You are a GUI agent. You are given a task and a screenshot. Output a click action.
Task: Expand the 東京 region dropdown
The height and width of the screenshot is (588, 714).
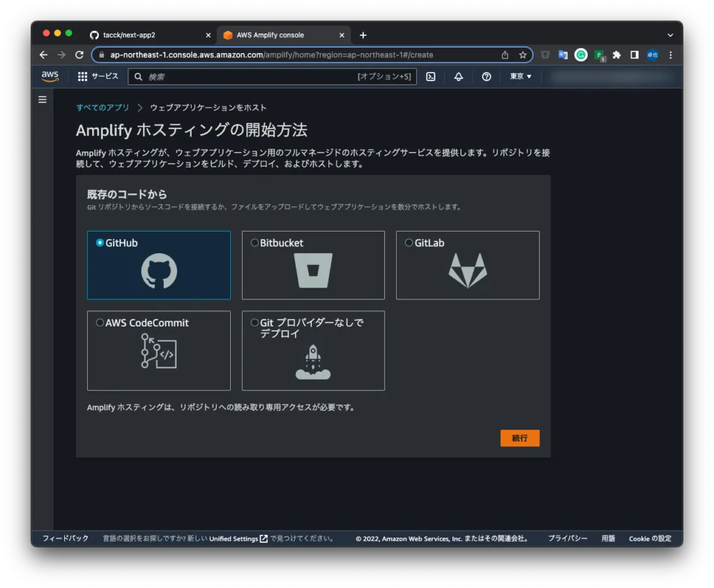pyautogui.click(x=520, y=77)
